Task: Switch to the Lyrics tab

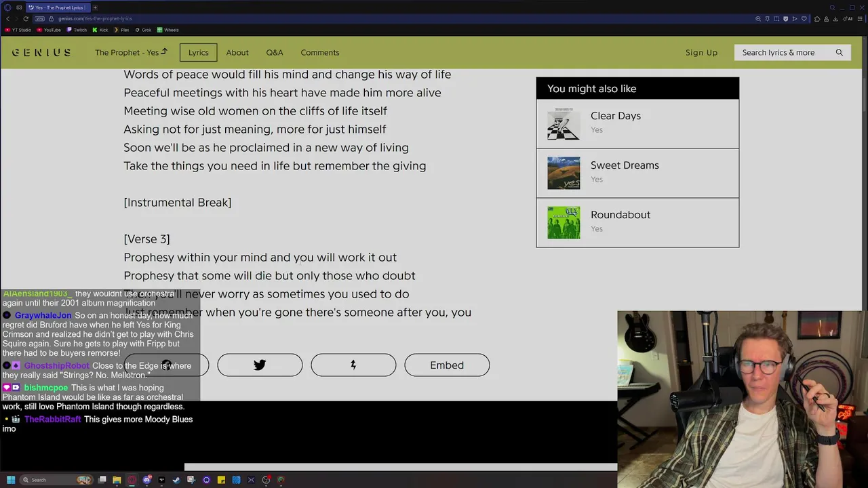Action: pyautogui.click(x=198, y=52)
